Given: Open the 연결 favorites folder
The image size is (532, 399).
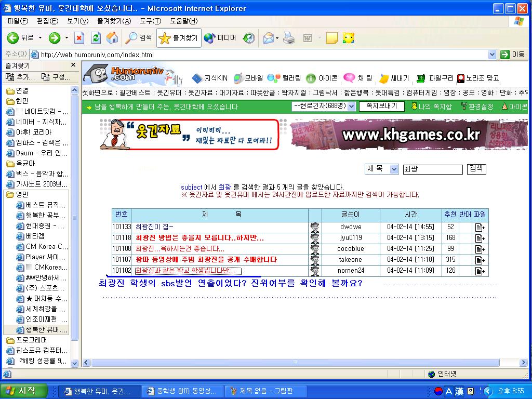Looking at the screenshot, I should (x=18, y=90).
